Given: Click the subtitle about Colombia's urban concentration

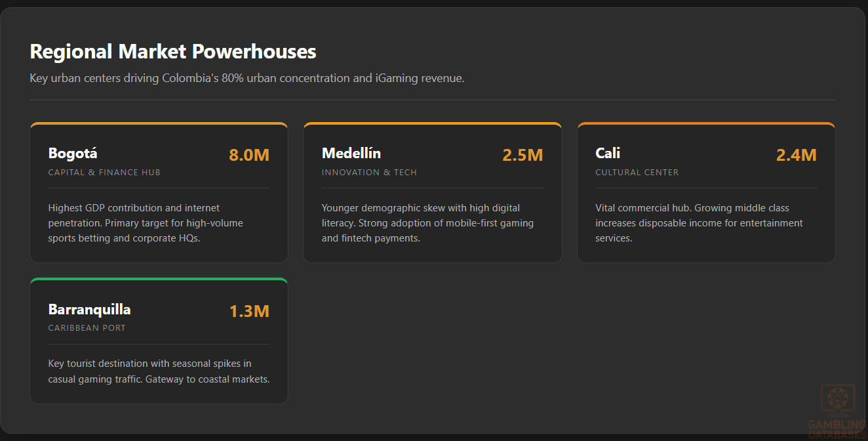Looking at the screenshot, I should (x=247, y=79).
